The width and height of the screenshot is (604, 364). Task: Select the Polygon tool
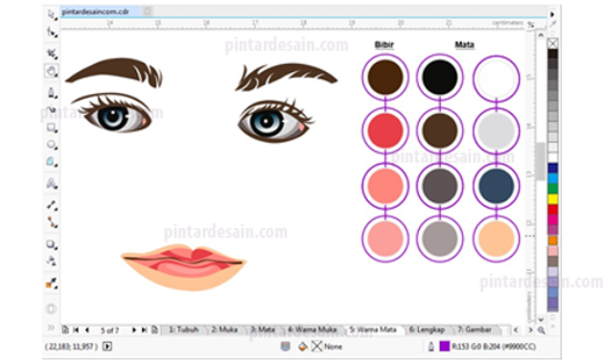[51, 162]
